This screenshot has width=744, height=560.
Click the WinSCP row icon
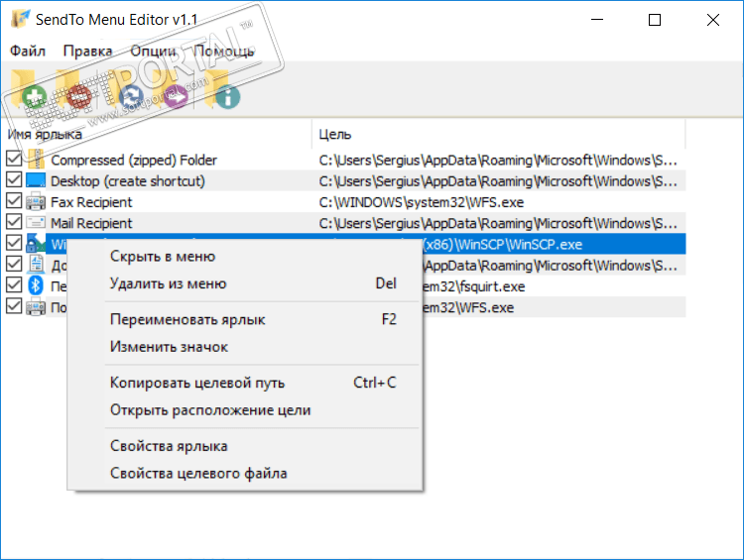[x=36, y=244]
